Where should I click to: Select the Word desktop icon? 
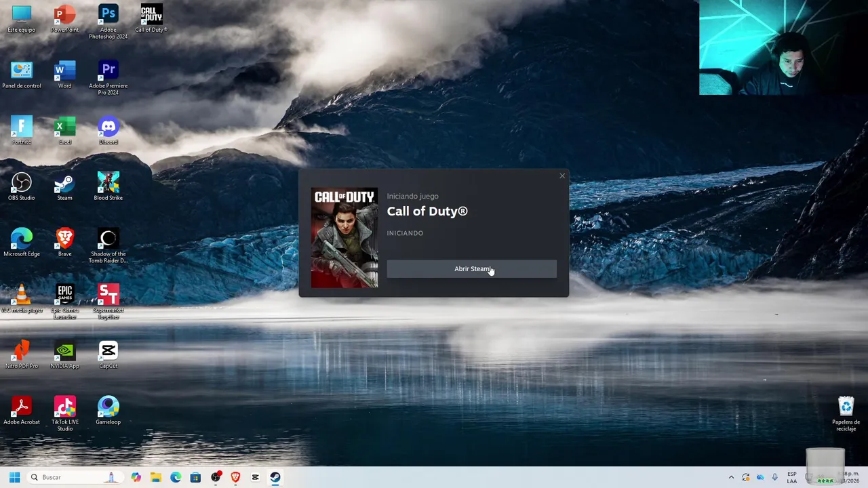(65, 75)
